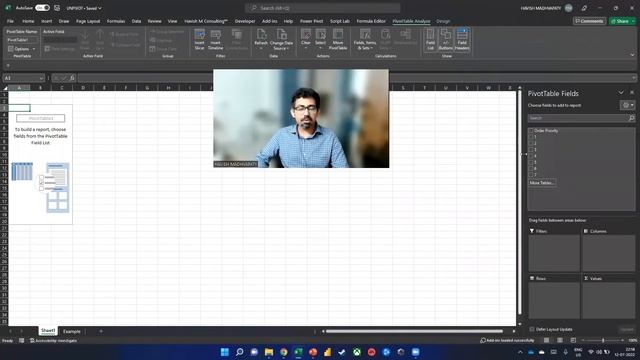
Task: Click the zoom slider in status bar
Action: pos(603,340)
